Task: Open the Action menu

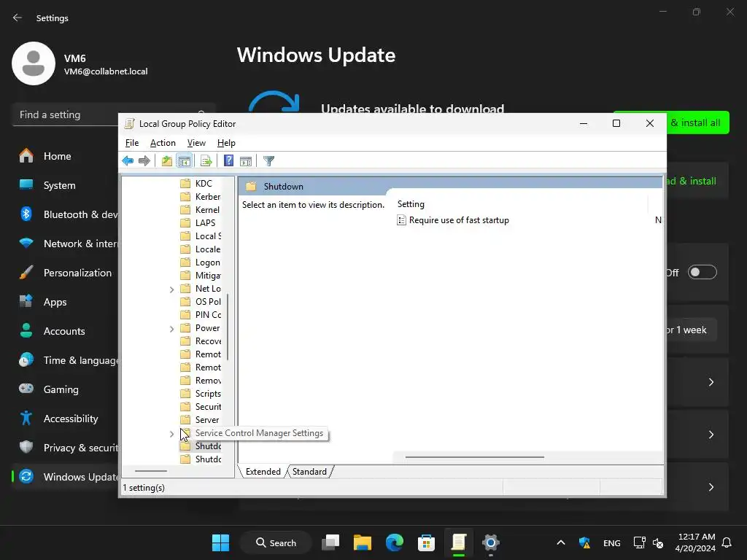Action: (163, 143)
